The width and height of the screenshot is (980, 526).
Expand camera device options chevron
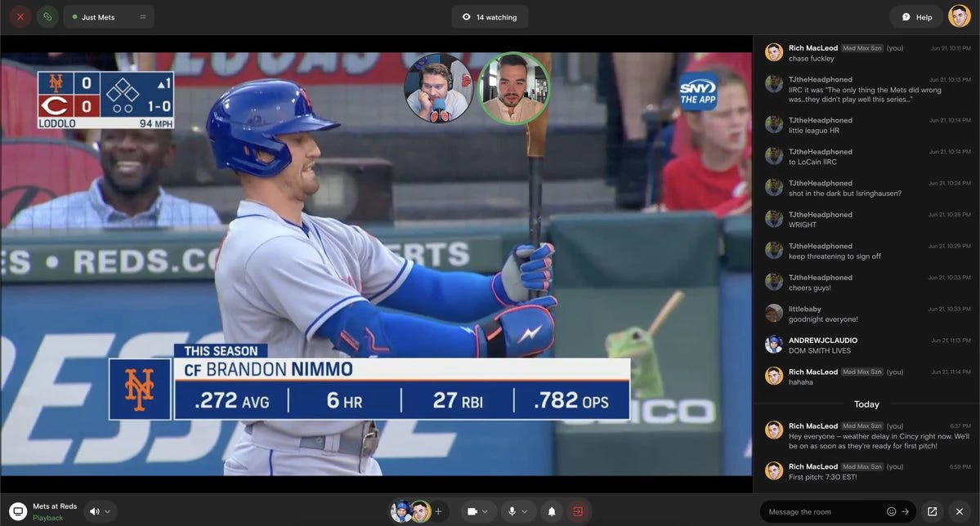[x=485, y=511]
